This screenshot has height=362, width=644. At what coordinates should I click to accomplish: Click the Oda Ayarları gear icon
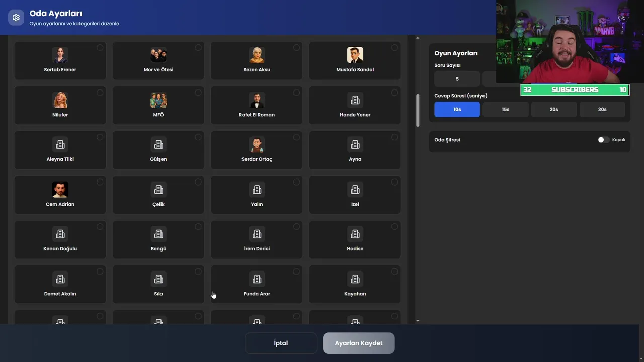16,18
